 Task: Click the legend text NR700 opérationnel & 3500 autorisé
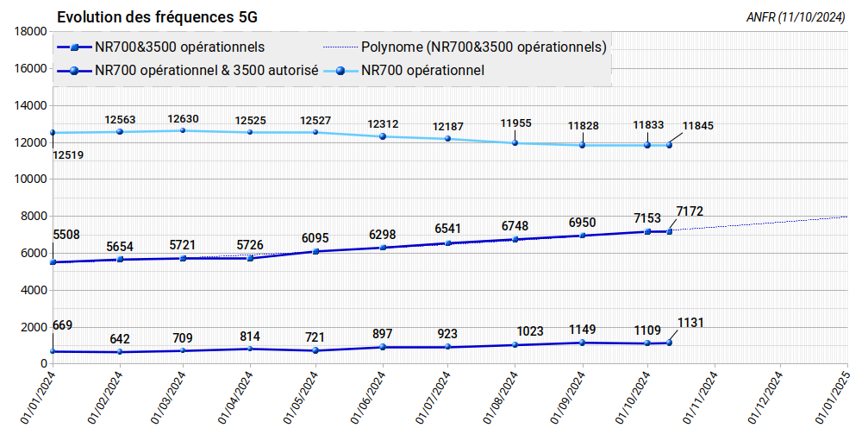(208, 71)
